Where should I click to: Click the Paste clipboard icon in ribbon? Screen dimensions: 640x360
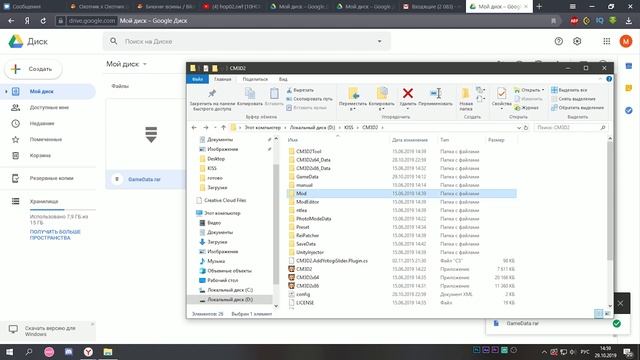[274, 93]
